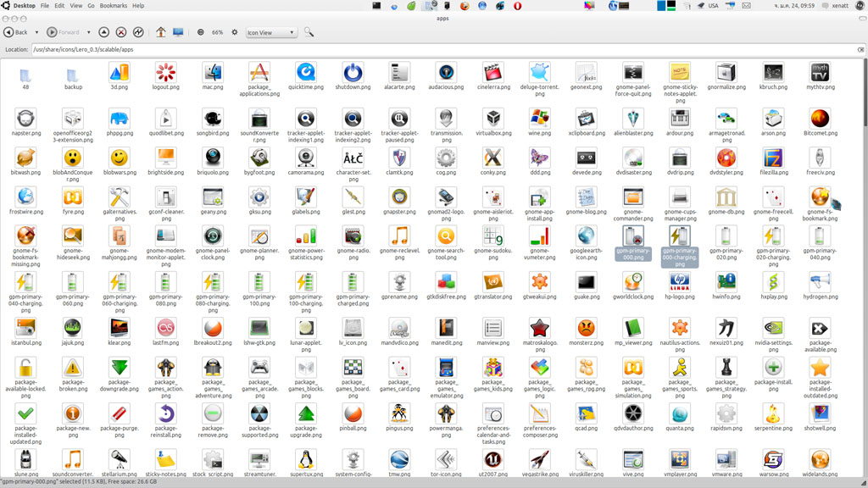Select the quicktime.png file

[x=305, y=76]
